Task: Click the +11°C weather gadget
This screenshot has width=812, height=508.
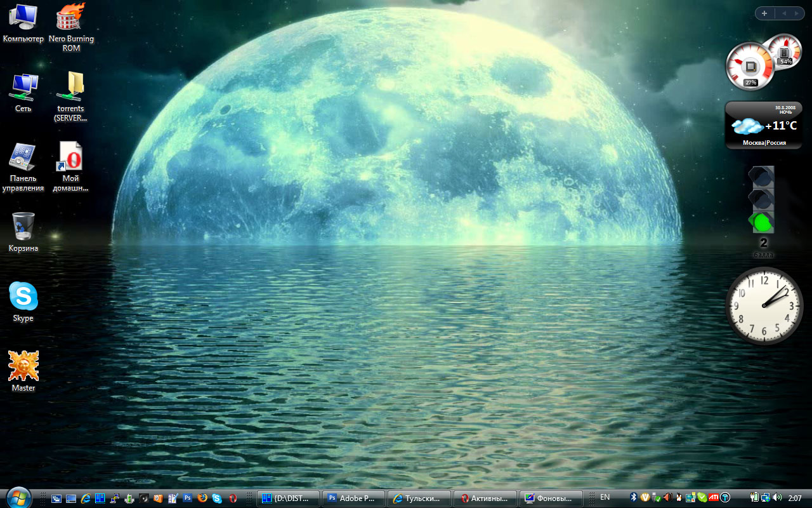Action: point(764,125)
